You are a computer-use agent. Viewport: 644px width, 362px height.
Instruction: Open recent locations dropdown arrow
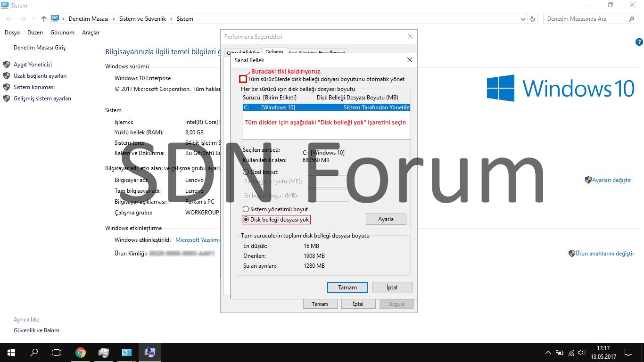(34, 19)
